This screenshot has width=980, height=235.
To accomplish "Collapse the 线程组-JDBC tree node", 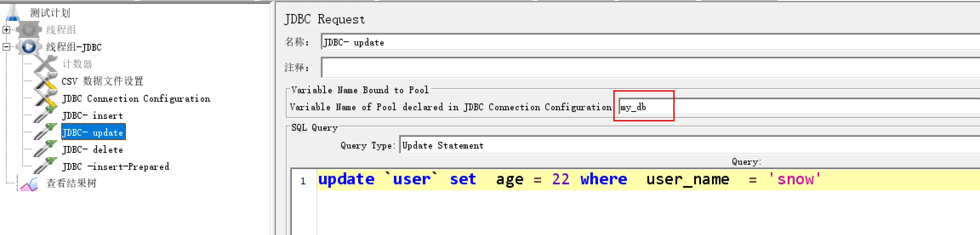I will tap(6, 47).
